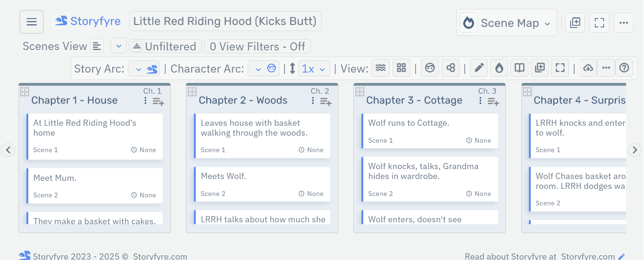Click the cloud download icon
Image resolution: width=644 pixels, height=260 pixels.
click(588, 68)
